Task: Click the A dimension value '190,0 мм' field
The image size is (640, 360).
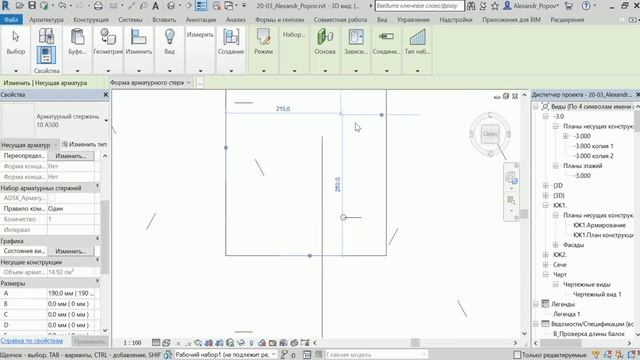Action: [72, 293]
